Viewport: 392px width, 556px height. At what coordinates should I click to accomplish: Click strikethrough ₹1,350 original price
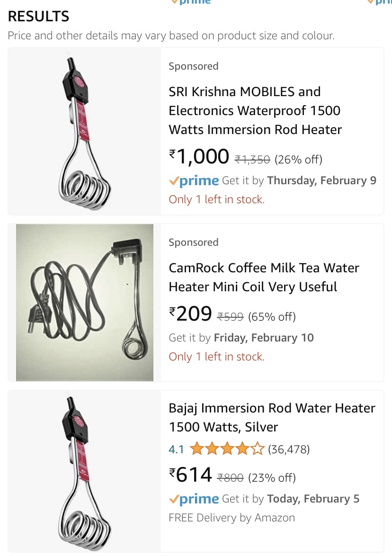tap(252, 160)
